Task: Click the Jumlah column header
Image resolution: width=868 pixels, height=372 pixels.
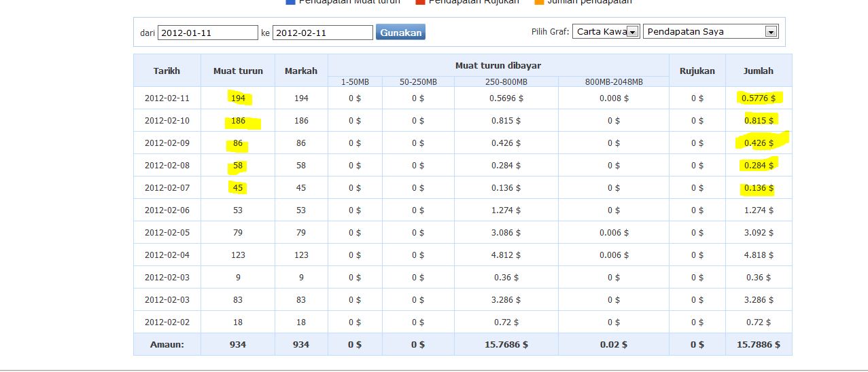Action: 758,71
